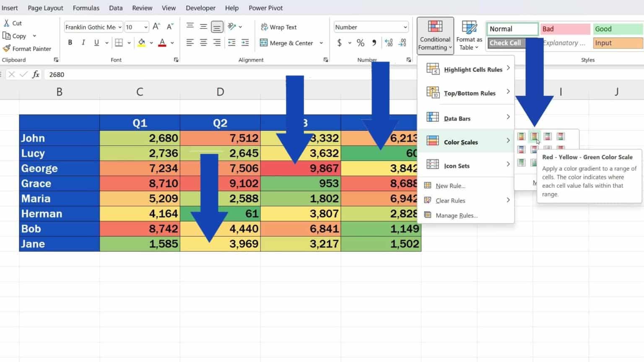Click the Percent Style icon
The height and width of the screenshot is (362, 644).
point(360,42)
